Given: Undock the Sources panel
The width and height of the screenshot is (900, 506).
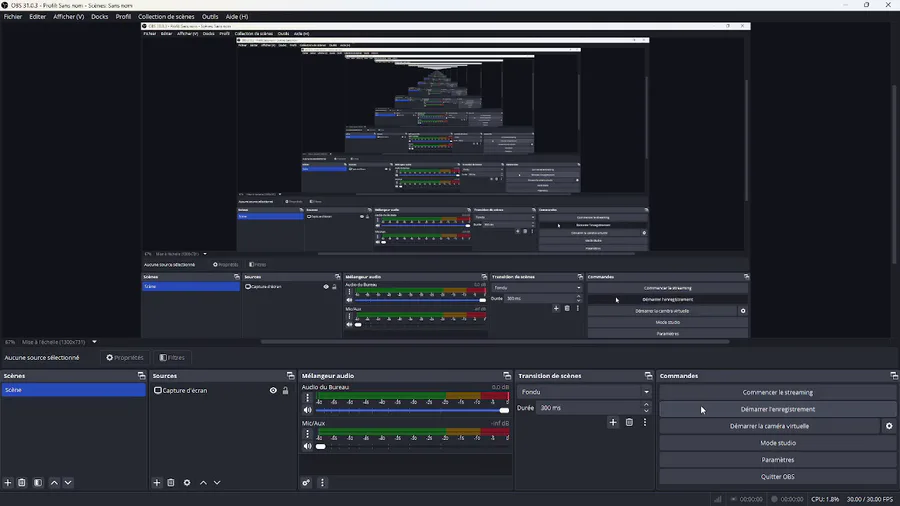Looking at the screenshot, I should pos(290,376).
